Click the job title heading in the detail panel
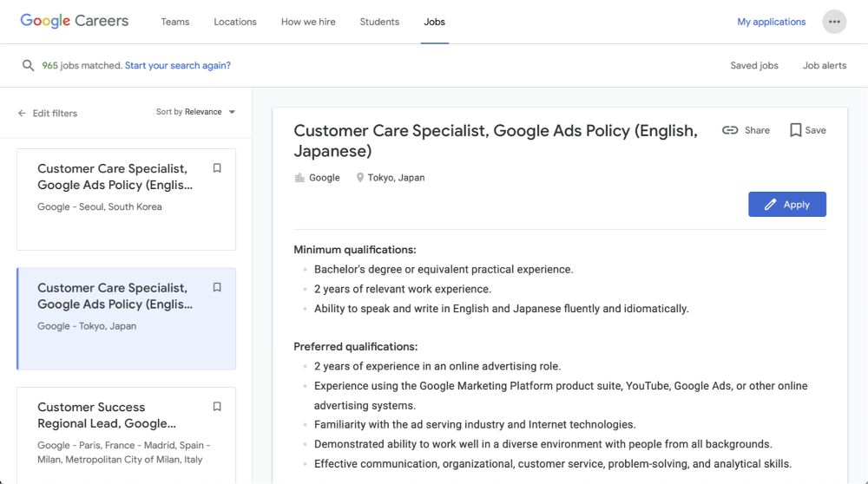Viewport: 868px width, 484px height. click(496, 141)
